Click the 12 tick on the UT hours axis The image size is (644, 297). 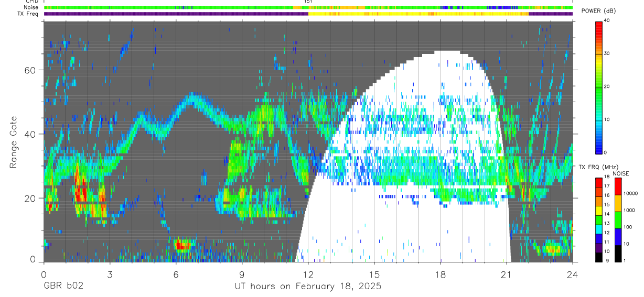[x=308, y=274]
